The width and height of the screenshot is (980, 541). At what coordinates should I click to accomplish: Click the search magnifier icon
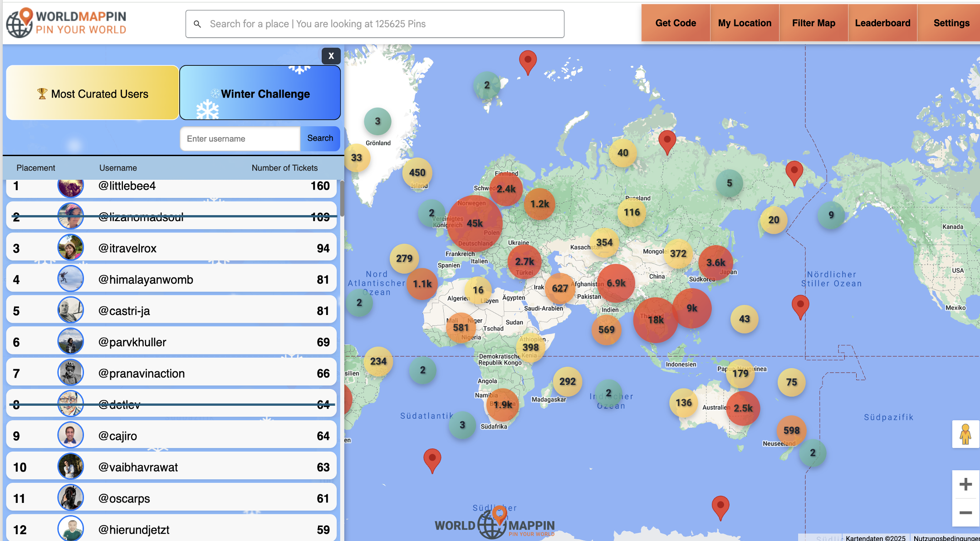[197, 24]
